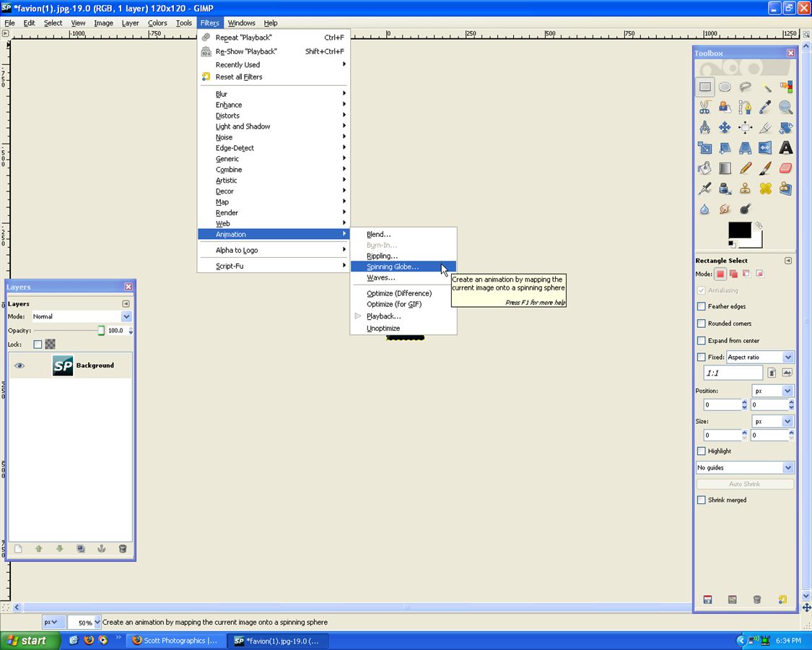Enable Rounded corners checkbox
Image resolution: width=812 pixels, height=650 pixels.
point(701,324)
